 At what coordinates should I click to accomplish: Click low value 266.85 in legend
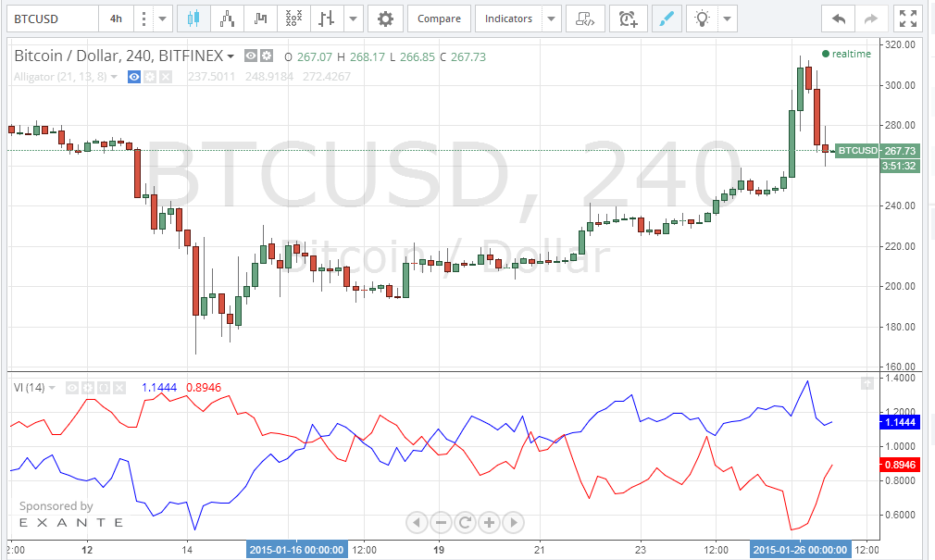point(418,56)
